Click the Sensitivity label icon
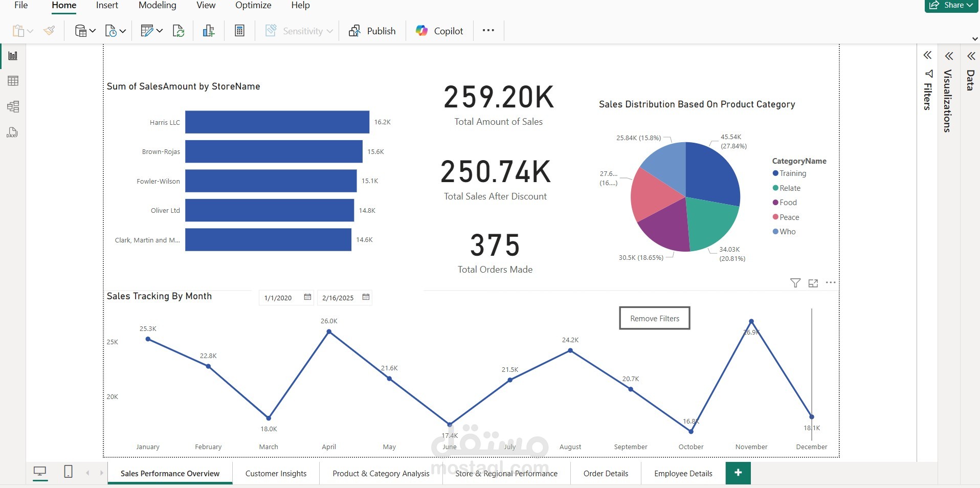 tap(271, 31)
